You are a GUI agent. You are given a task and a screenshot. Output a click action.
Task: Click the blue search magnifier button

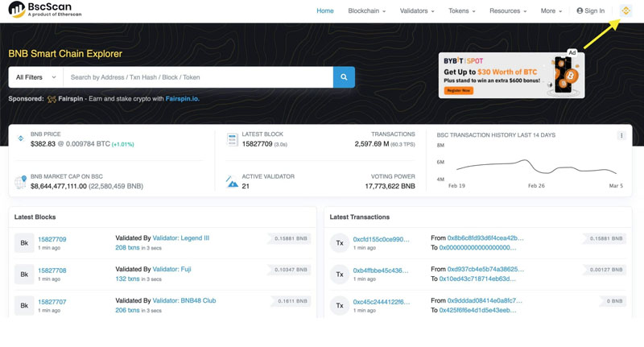point(344,77)
